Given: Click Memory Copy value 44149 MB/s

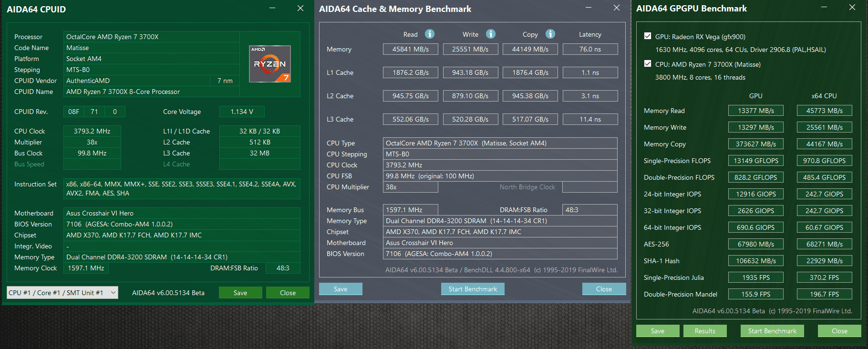Looking at the screenshot, I should pos(530,49).
